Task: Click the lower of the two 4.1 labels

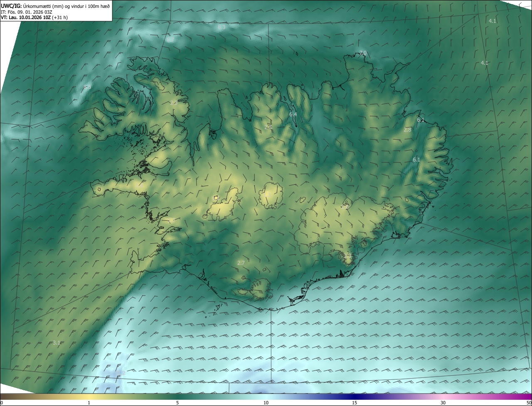Action: coord(484,63)
